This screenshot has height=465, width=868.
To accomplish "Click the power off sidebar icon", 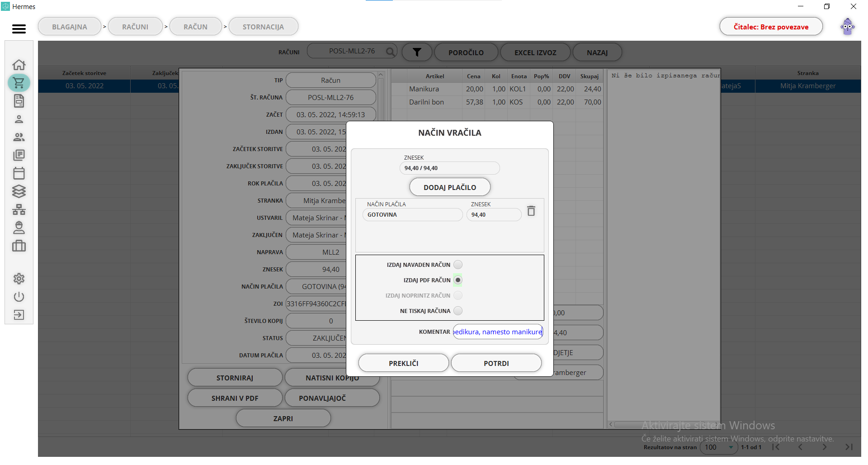I will (19, 297).
